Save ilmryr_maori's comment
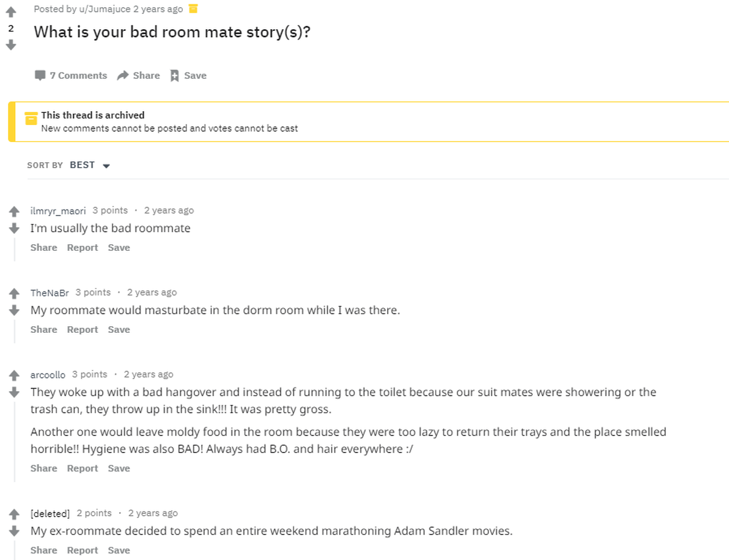 (x=119, y=247)
